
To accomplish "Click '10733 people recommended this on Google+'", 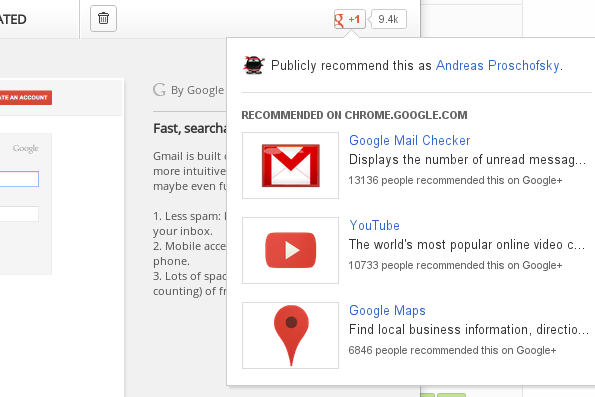I will [x=455, y=265].
